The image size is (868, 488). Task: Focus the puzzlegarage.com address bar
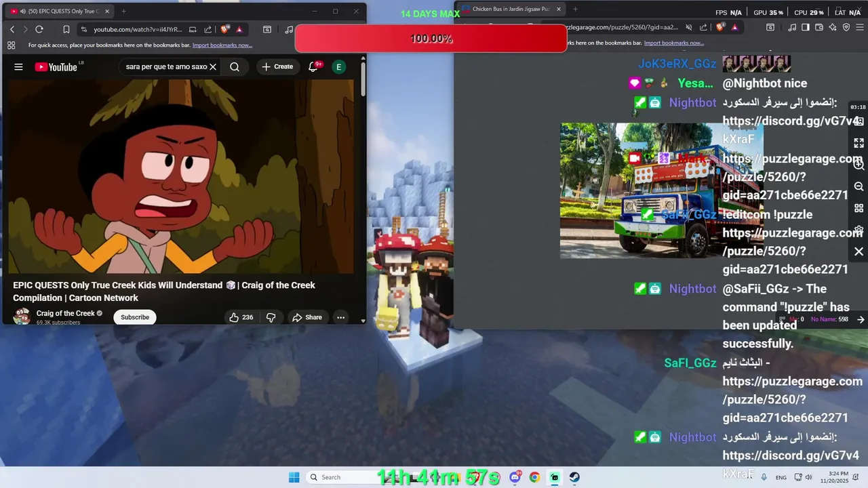(x=623, y=27)
